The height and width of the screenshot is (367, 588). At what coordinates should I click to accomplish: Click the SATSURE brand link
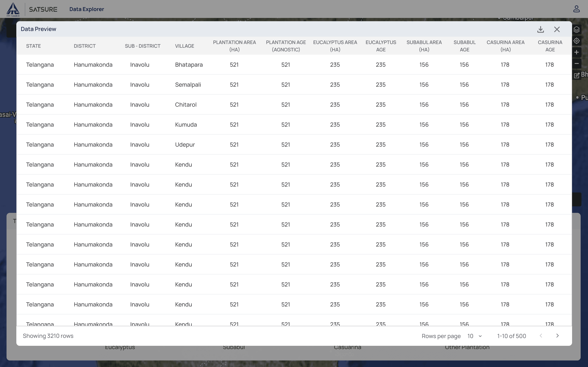[x=43, y=9]
